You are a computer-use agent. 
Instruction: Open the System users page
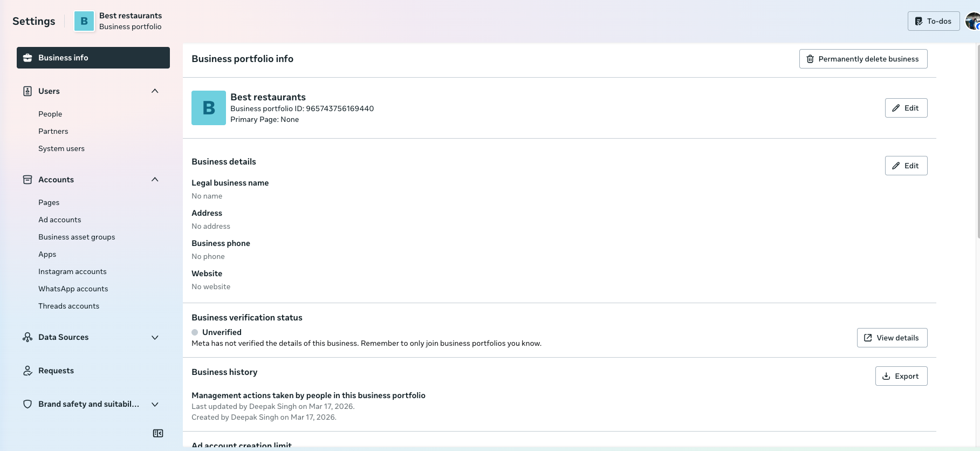click(61, 148)
